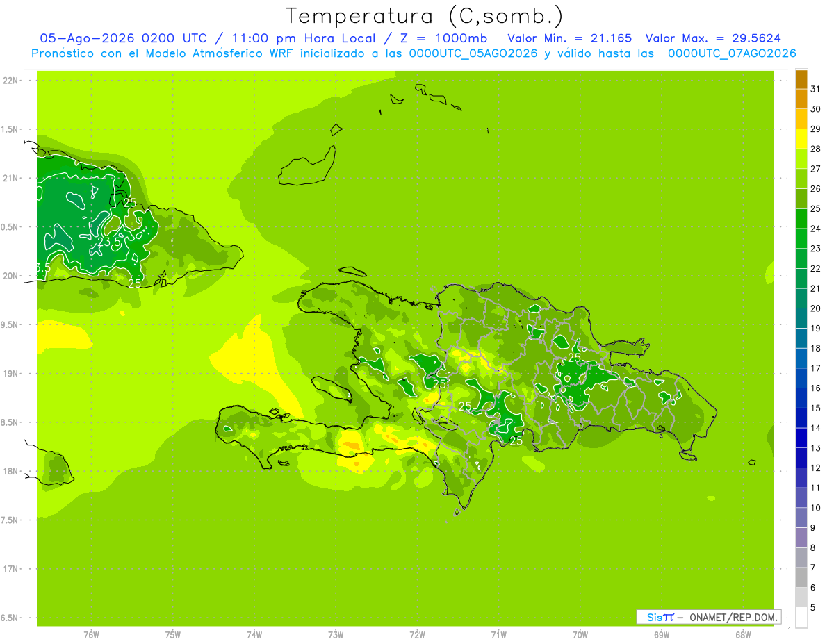Click the "0000UTC_05AGO2026" initialization time text
This screenshot has width=834, height=644.
point(473,53)
